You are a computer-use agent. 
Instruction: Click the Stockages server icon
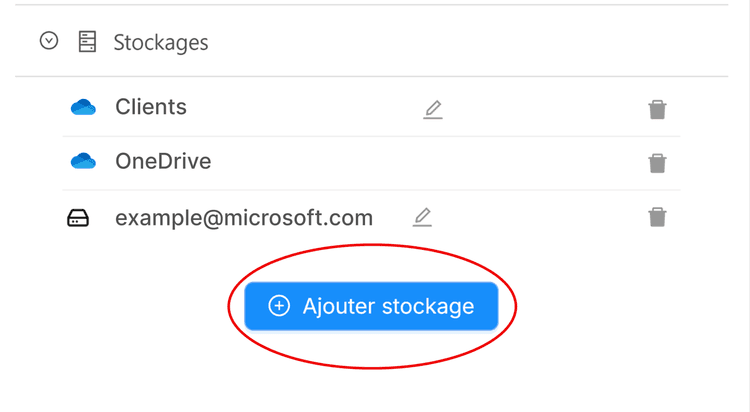[x=87, y=42]
